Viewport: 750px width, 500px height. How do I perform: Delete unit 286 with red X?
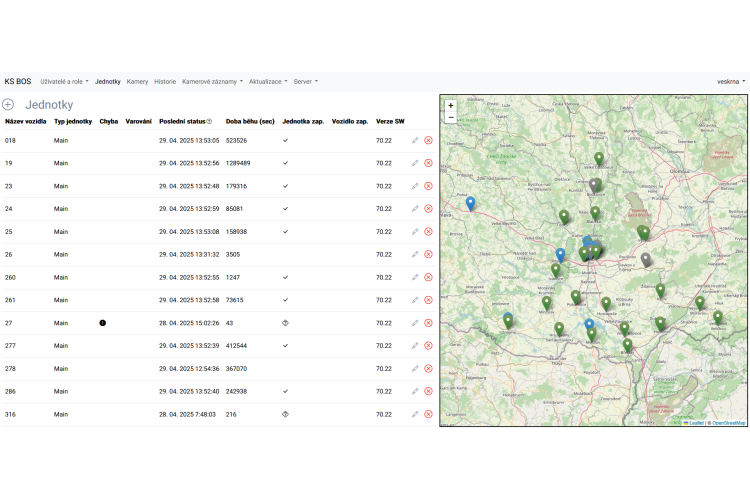429,391
